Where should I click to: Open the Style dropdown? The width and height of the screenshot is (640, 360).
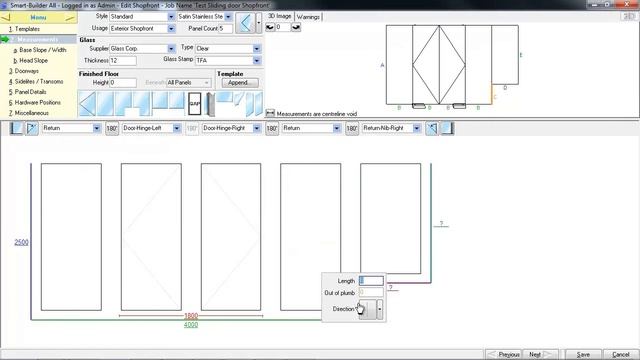pyautogui.click(x=171, y=17)
